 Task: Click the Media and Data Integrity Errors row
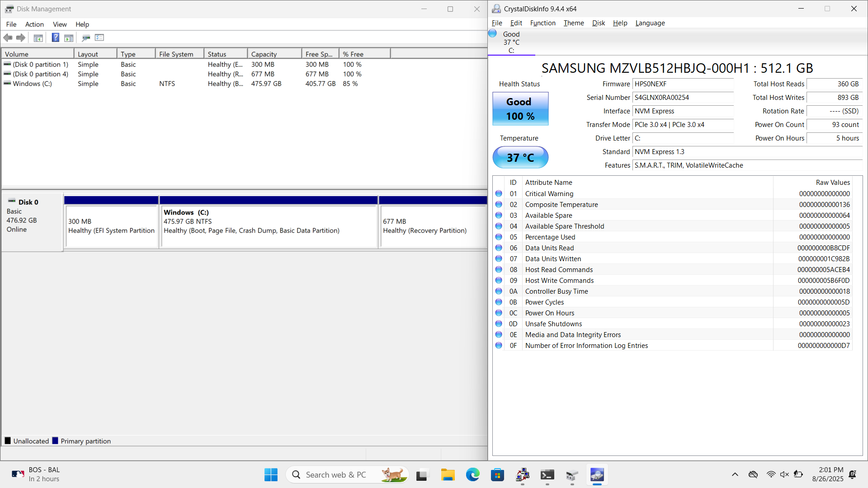pos(674,335)
